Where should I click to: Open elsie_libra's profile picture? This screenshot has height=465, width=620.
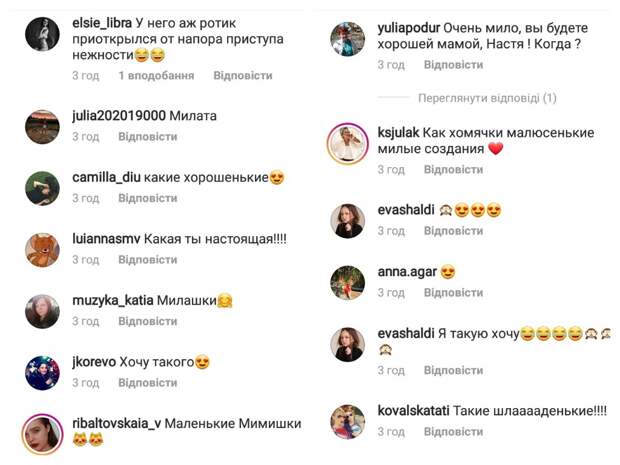[42, 34]
